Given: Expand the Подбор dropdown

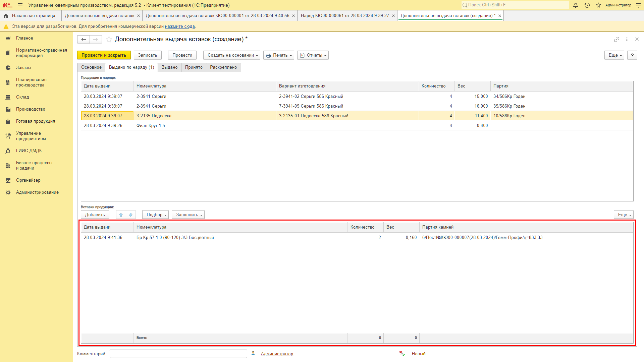Looking at the screenshot, I should click(155, 215).
